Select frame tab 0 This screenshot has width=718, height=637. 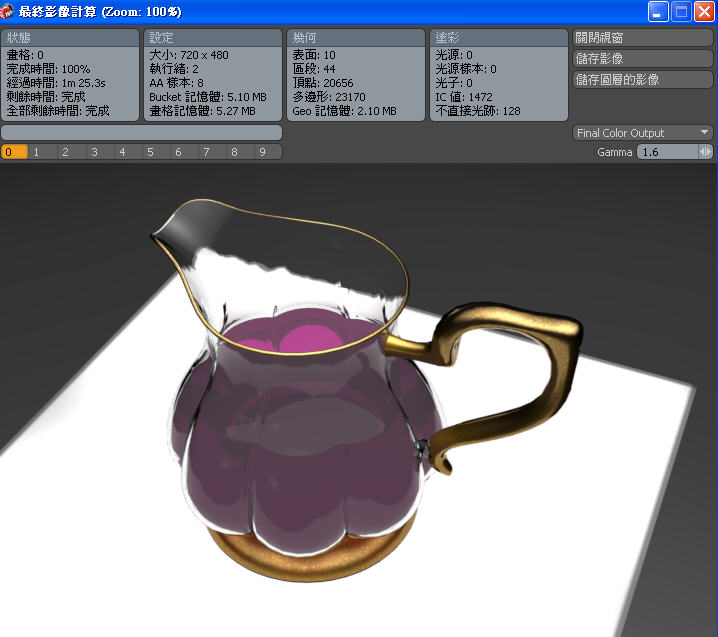point(14,152)
